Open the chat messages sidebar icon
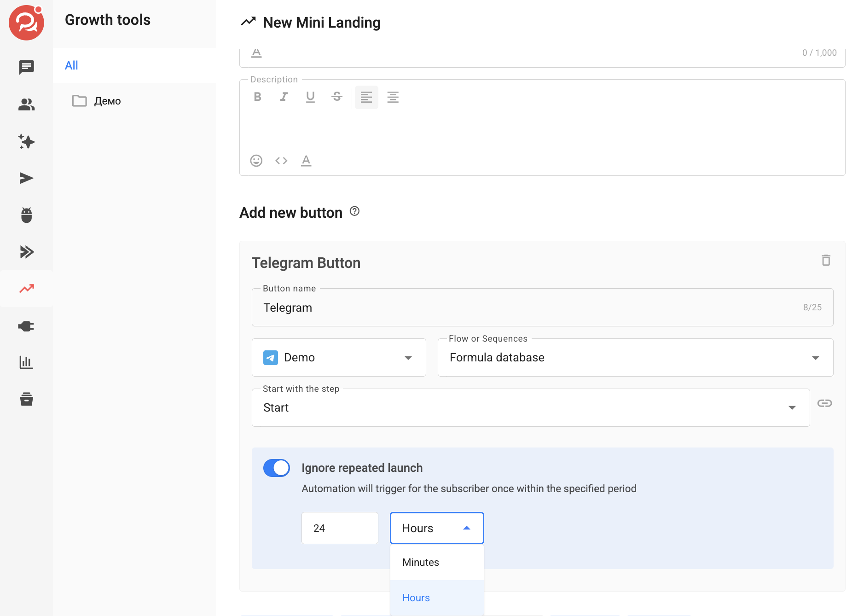This screenshot has height=616, width=858. tap(26, 67)
